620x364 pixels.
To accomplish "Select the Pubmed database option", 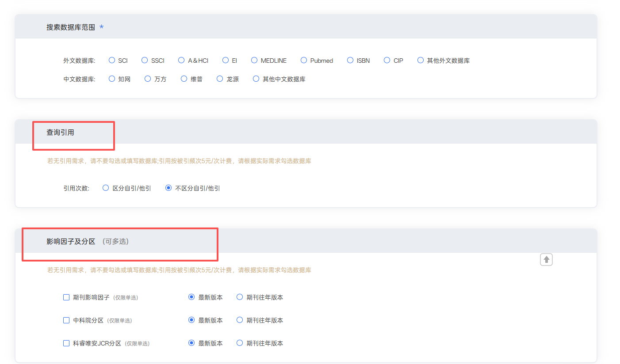I will (304, 60).
